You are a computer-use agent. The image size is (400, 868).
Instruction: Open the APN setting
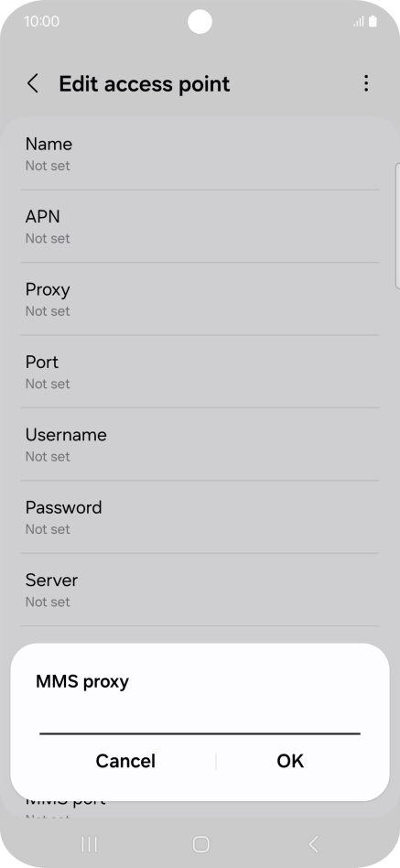pos(200,226)
